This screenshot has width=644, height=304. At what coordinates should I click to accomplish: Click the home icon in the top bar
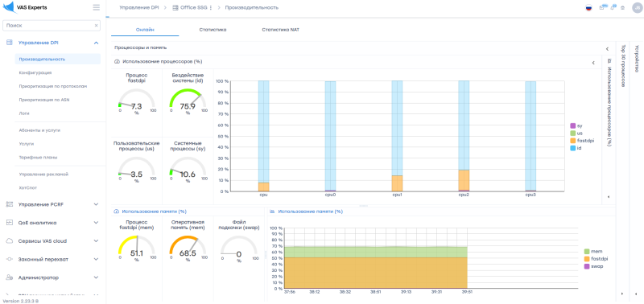point(622,8)
